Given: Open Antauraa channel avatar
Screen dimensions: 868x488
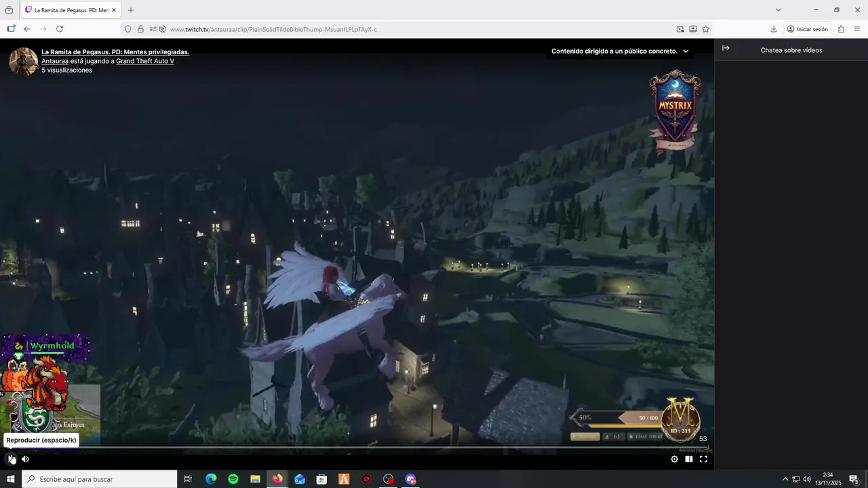Looking at the screenshot, I should click(23, 61).
